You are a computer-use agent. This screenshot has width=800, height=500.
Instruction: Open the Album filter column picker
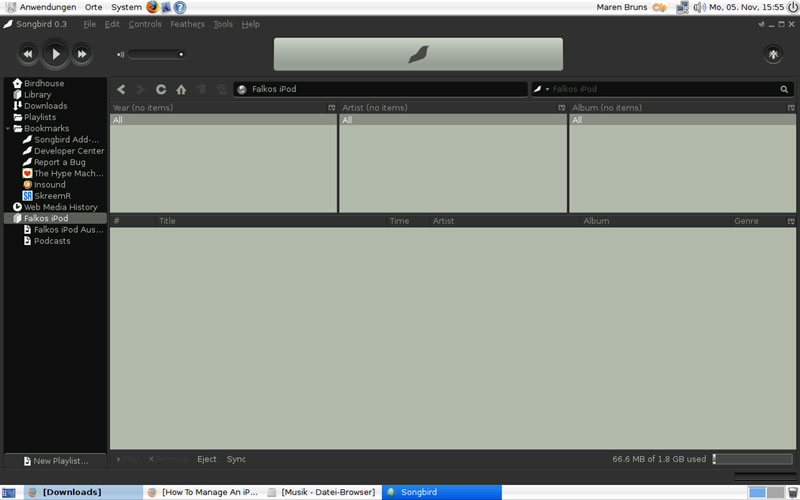point(791,108)
